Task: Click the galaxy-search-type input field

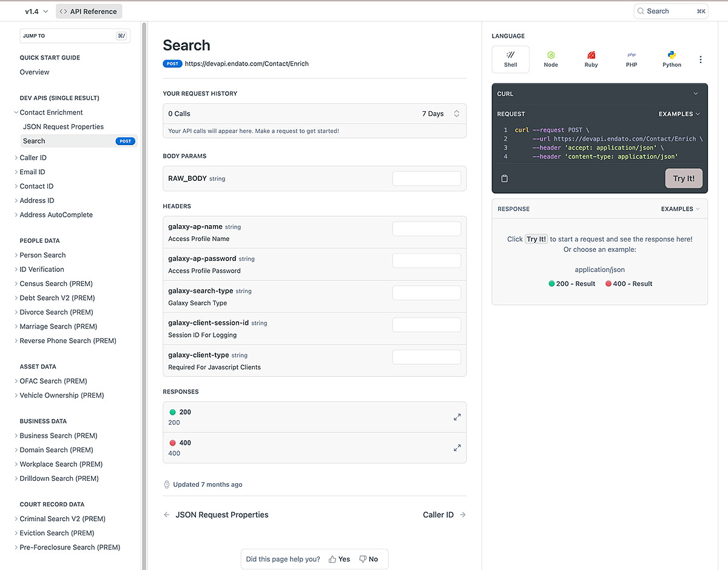Action: click(x=426, y=293)
